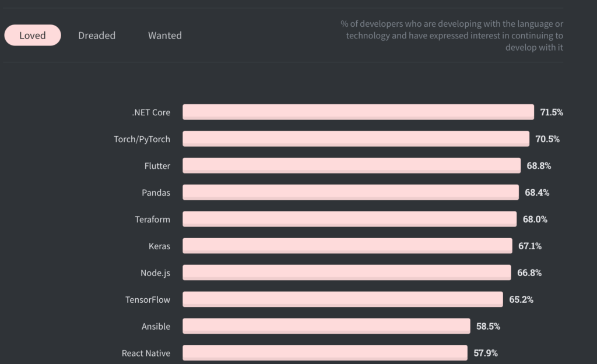This screenshot has height=364, width=597.
Task: Select the Node.js bar
Action: click(x=347, y=273)
